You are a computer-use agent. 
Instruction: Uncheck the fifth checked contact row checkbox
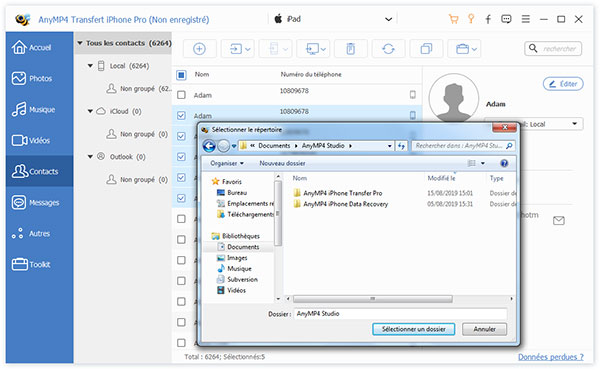181,178
